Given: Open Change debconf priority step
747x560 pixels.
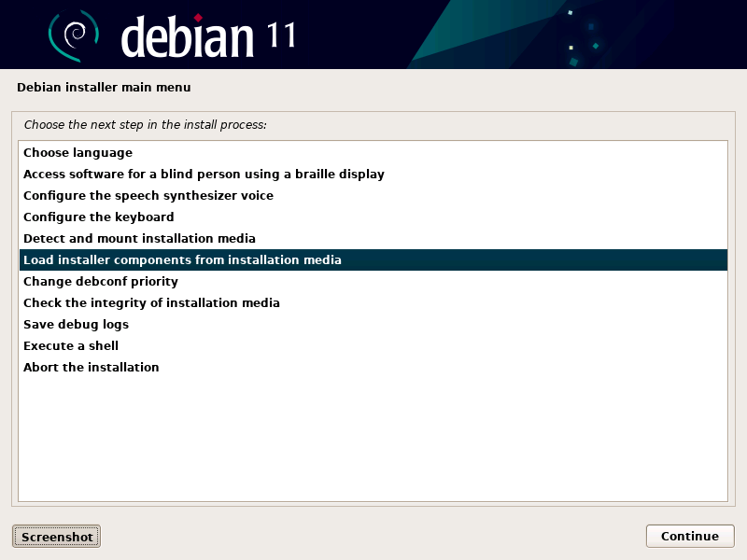Looking at the screenshot, I should 373,282.
